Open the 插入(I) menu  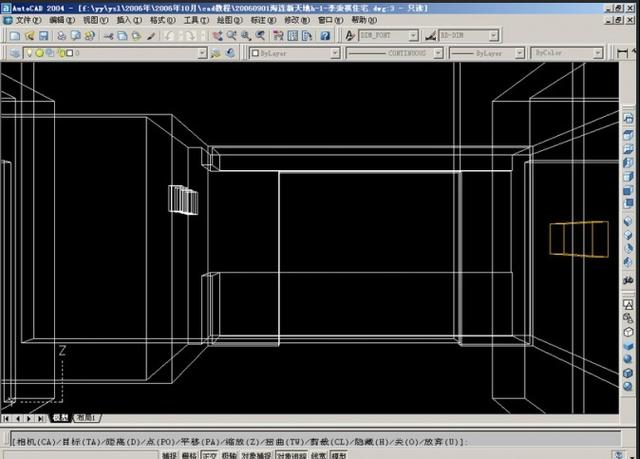[129, 20]
